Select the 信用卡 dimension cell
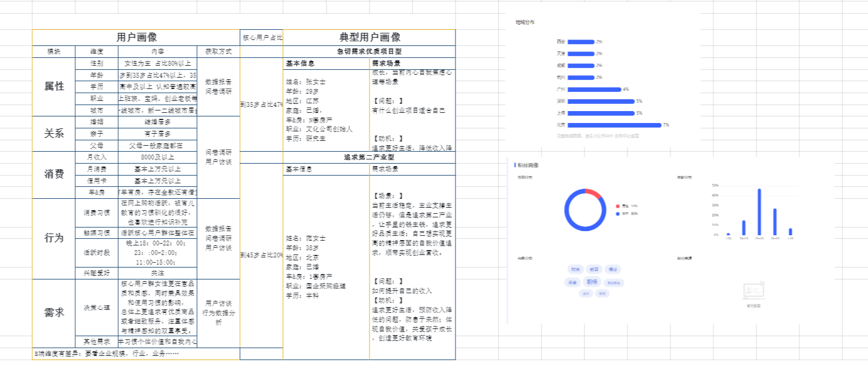Screen dimensions: 868x381 pos(97,181)
